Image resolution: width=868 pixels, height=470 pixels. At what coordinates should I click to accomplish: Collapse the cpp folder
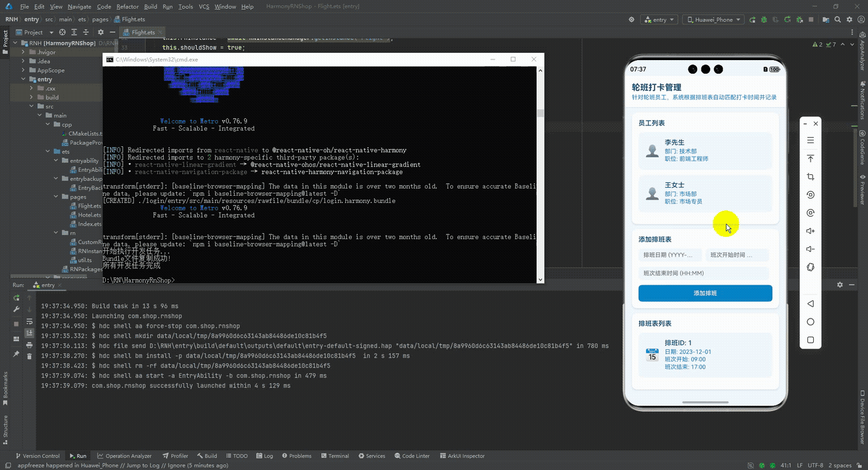47,125
